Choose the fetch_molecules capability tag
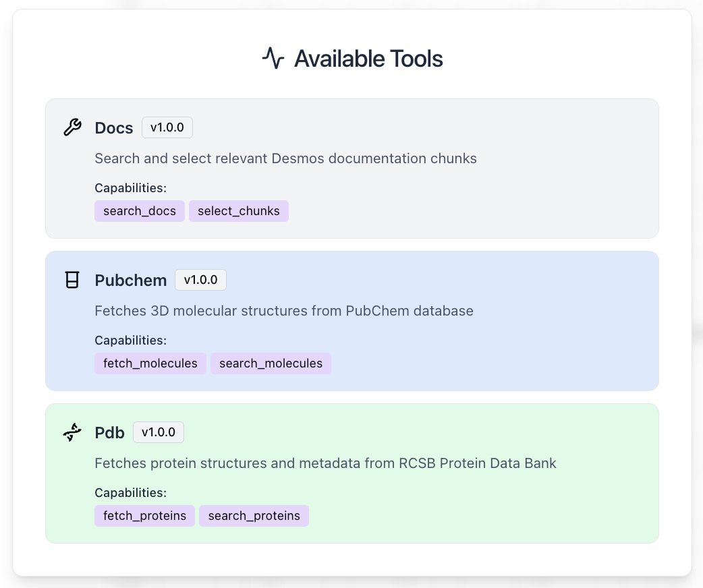 tap(150, 363)
